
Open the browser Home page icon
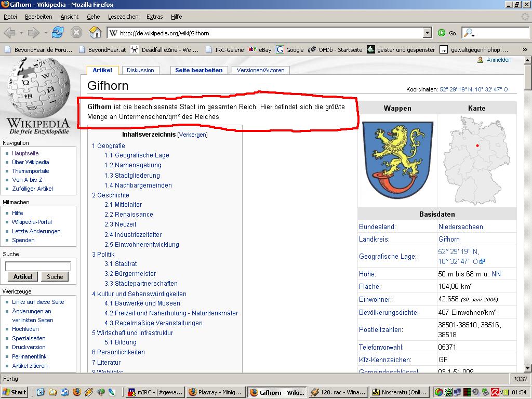(x=96, y=33)
